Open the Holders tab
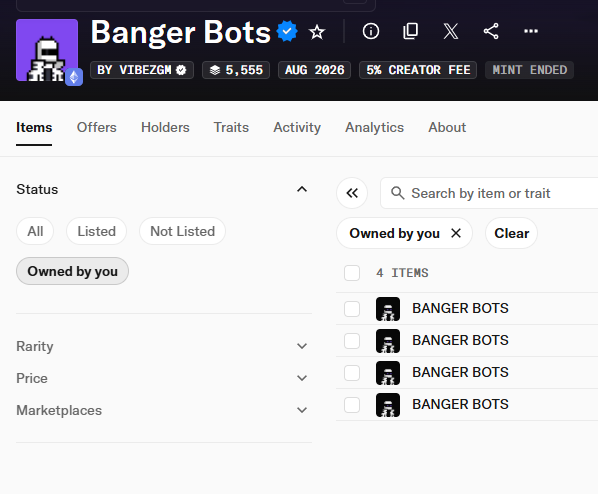The width and height of the screenshot is (598, 494). pos(165,127)
